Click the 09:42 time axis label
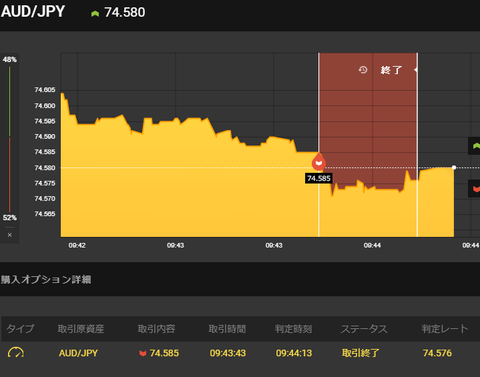Image resolution: width=480 pixels, height=377 pixels. click(x=77, y=246)
